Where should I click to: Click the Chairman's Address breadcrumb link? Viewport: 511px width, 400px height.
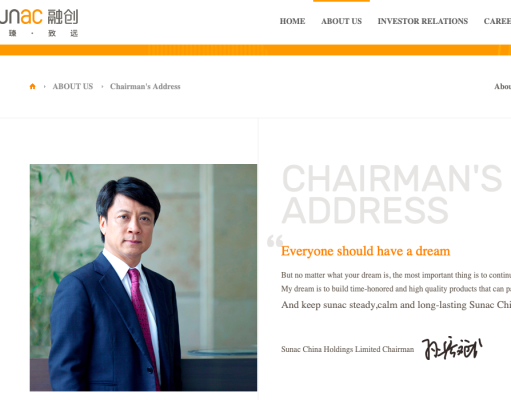coord(145,86)
